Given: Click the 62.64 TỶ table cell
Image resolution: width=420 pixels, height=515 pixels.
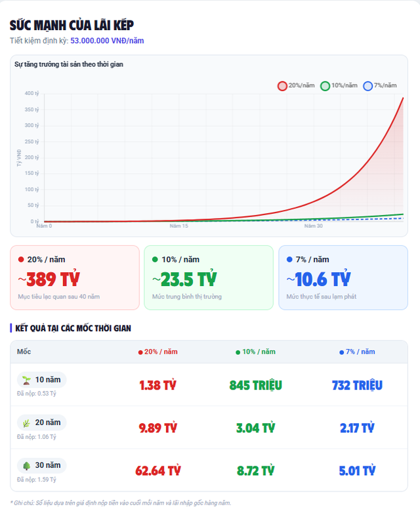Looking at the screenshot, I should click(x=157, y=471).
